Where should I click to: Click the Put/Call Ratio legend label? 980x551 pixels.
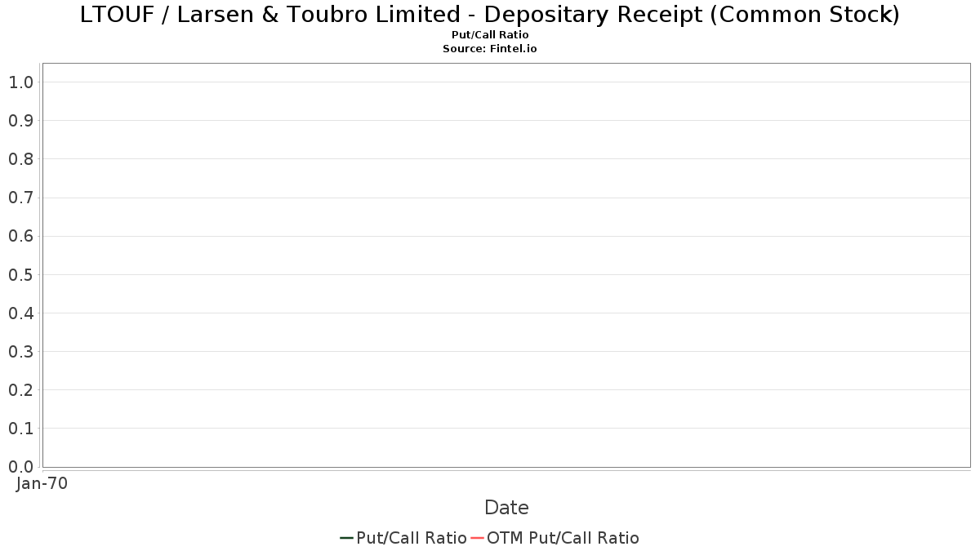click(x=412, y=538)
